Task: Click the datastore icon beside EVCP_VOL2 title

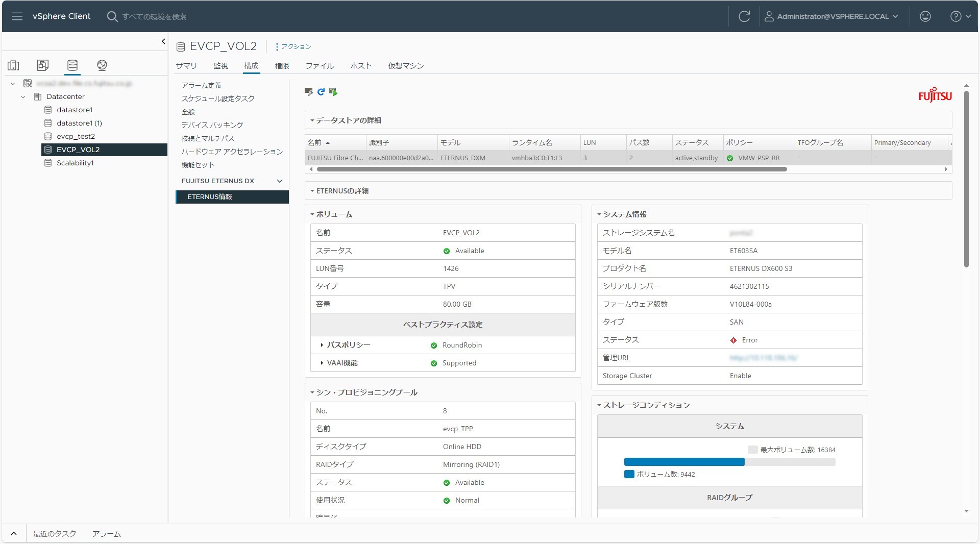Action: coord(180,47)
